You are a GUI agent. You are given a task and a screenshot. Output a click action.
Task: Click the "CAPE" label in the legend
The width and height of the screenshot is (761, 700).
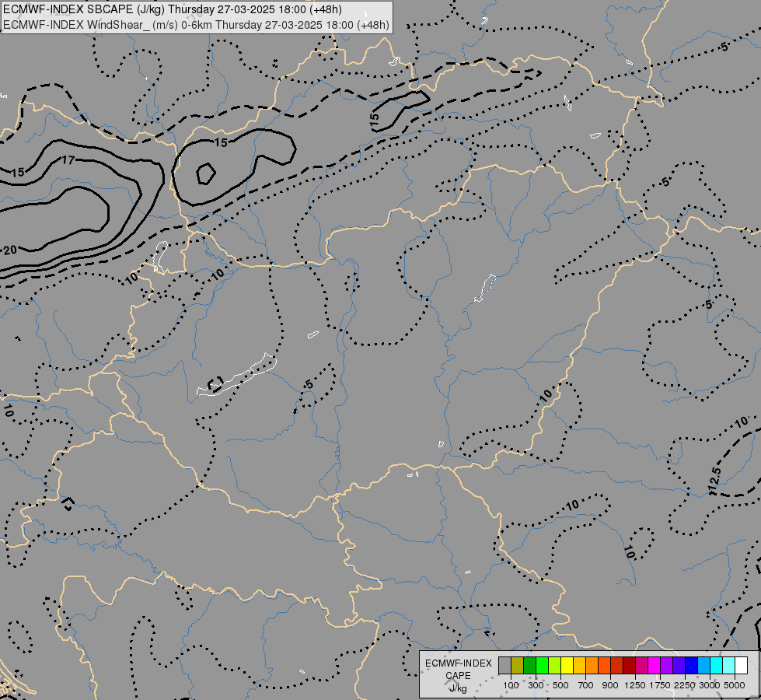pos(458,676)
